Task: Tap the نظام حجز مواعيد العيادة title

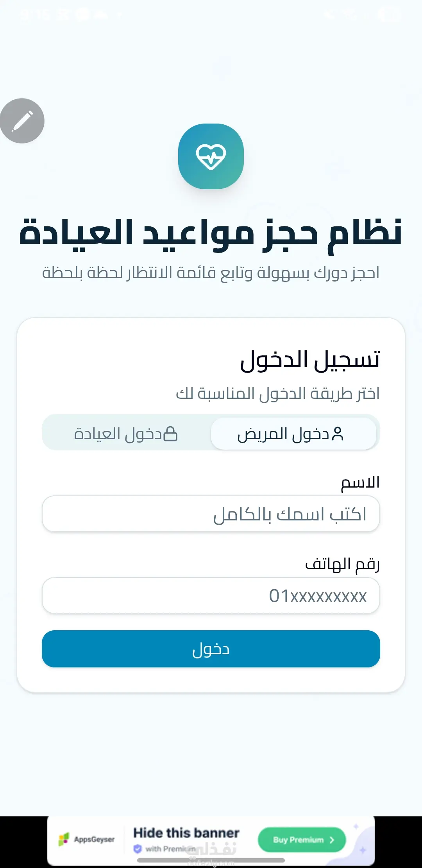Action: [211, 233]
